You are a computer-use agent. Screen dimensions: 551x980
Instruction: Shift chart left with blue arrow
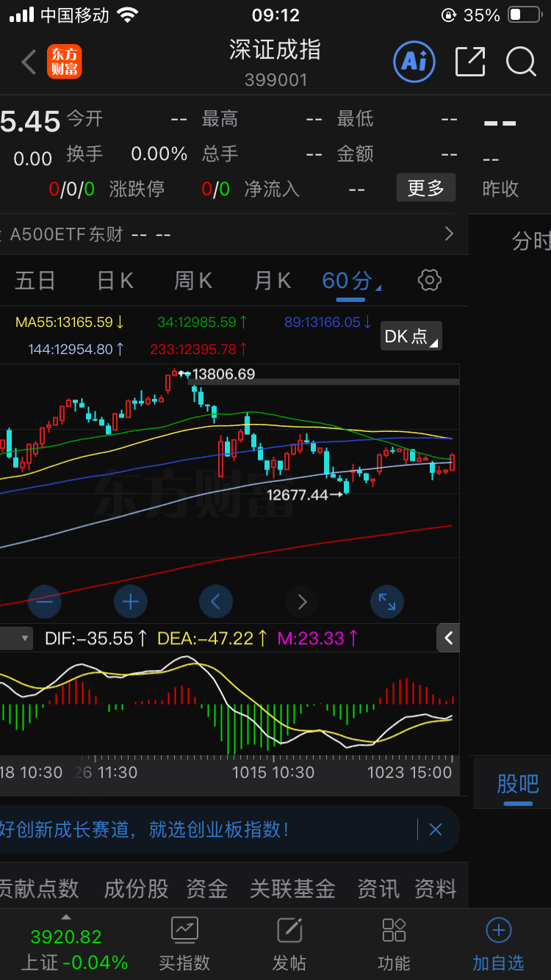pyautogui.click(x=216, y=602)
